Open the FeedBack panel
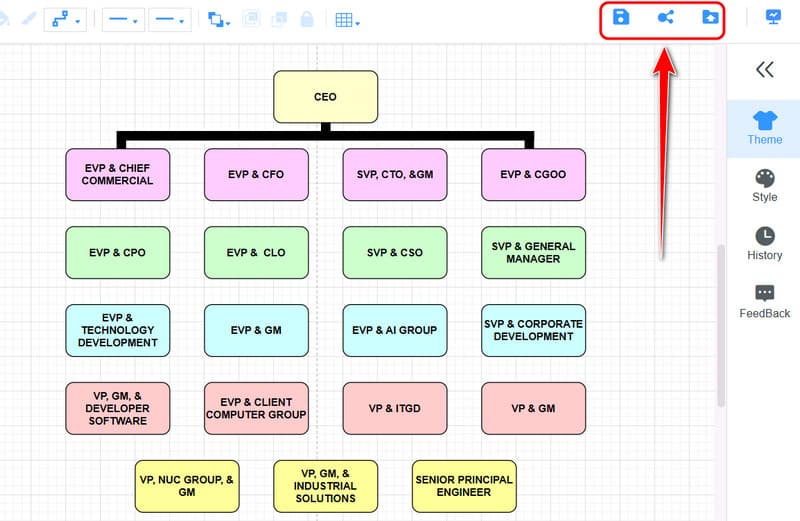The image size is (800, 521). point(764,301)
